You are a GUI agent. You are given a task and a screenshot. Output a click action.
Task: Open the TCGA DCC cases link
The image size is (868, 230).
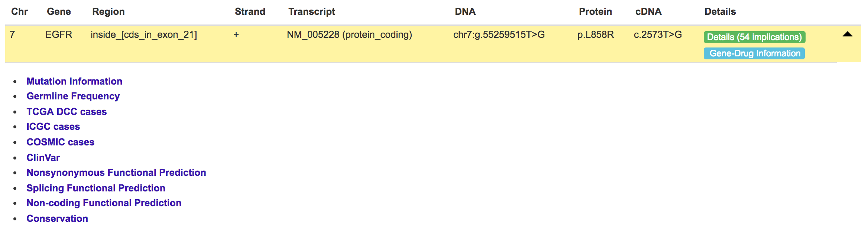pyautogui.click(x=67, y=112)
